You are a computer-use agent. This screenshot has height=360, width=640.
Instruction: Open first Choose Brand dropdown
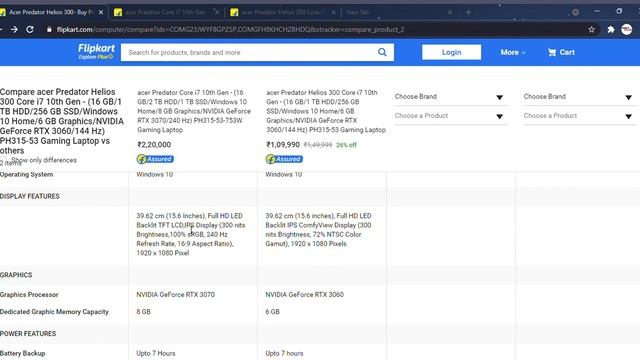coord(450,97)
